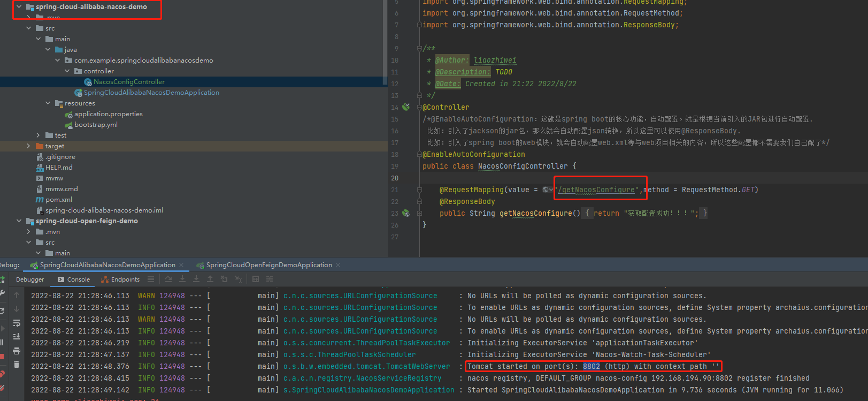Click request mapping gutter icon on line 23
The image size is (868, 401).
tap(406, 213)
